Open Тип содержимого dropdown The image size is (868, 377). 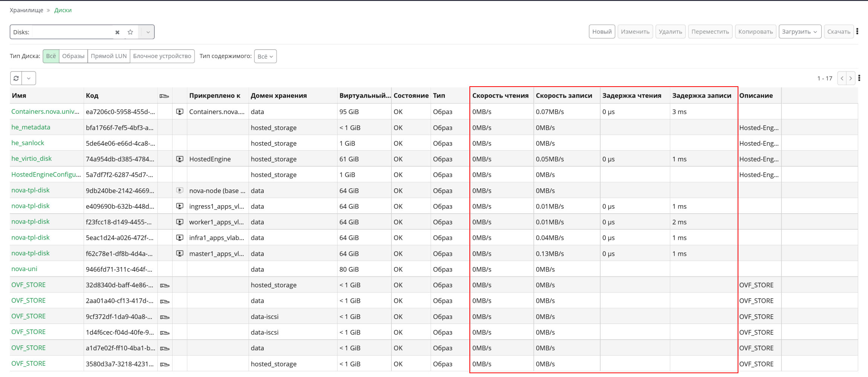(x=265, y=56)
